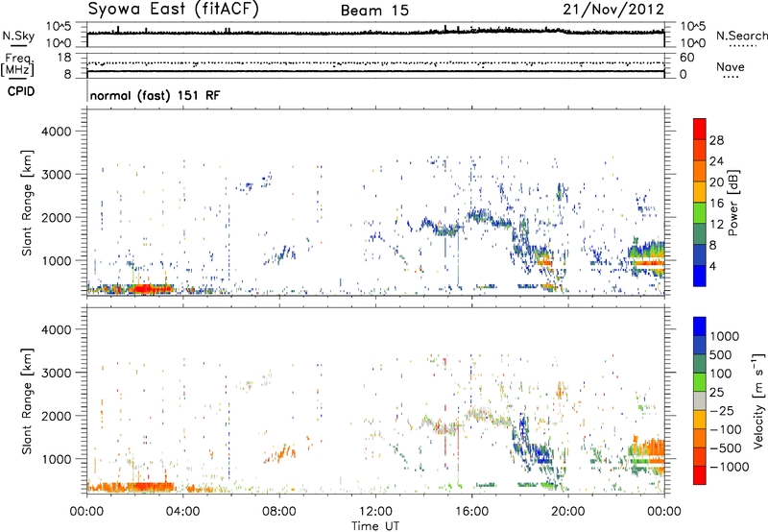Click 'normal (fast) 151 RF' text
Image resolution: width=768 pixels, height=532 pixels.
click(x=155, y=95)
